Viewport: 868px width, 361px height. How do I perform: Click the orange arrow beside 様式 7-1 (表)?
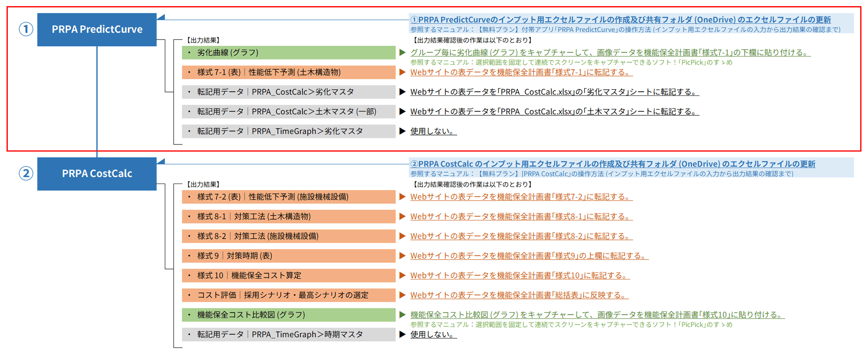pyautogui.click(x=402, y=72)
